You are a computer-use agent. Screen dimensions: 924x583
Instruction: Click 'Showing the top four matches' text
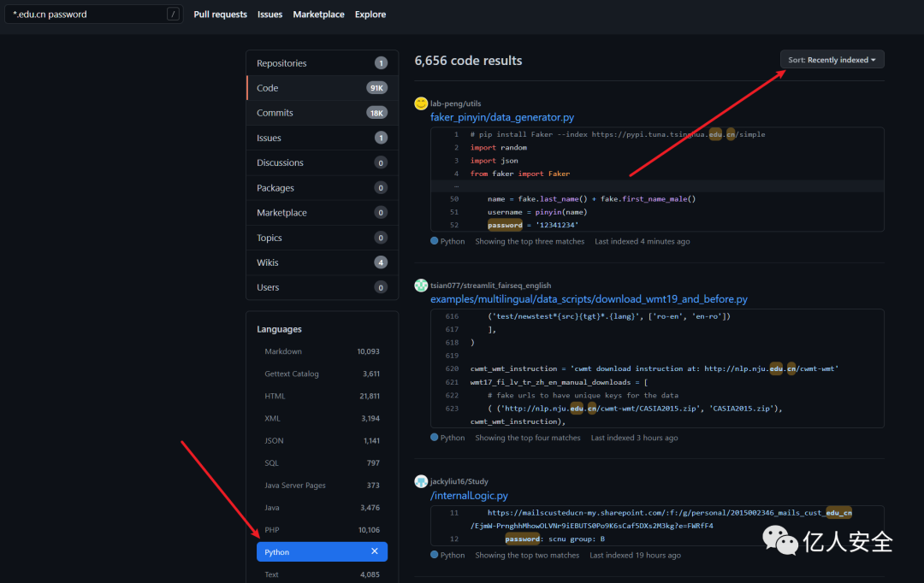pyautogui.click(x=527, y=438)
